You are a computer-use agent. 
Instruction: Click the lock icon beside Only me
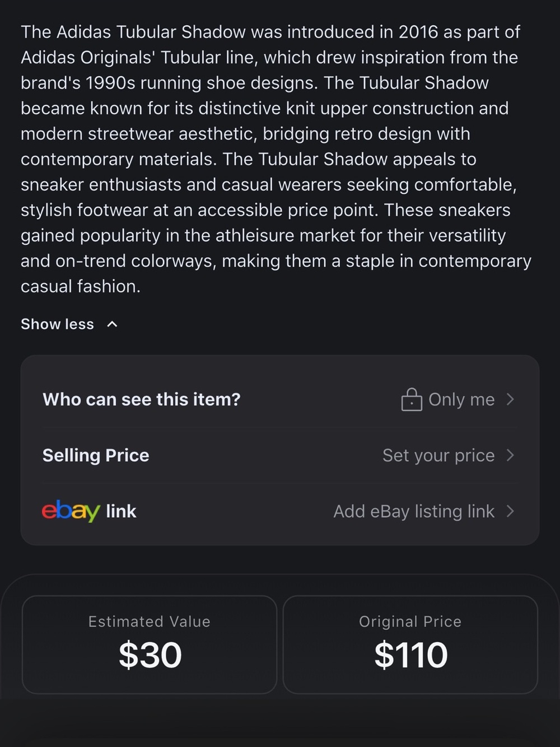pos(412,400)
